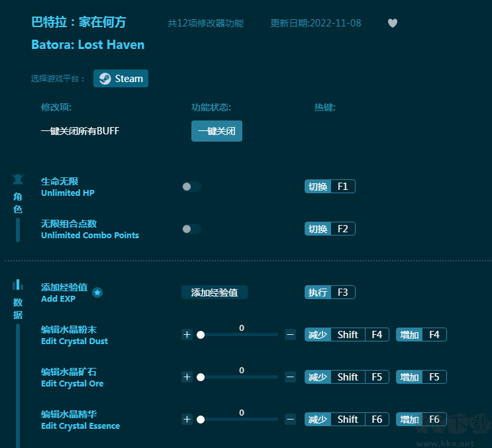The width and height of the screenshot is (492, 448).
Task: Click the 增加 F4 hotkey button
Action: point(421,335)
